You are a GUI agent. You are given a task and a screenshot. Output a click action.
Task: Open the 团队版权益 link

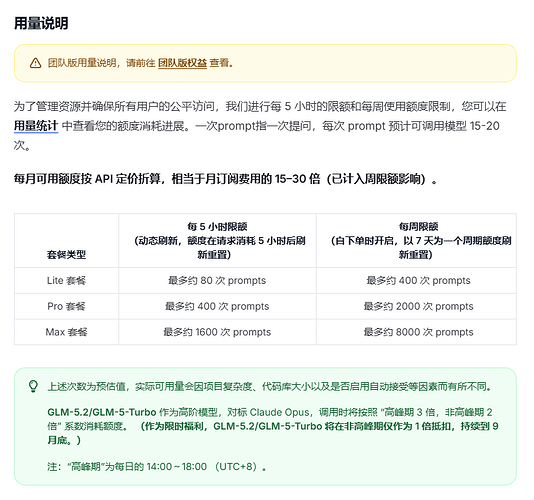pyautogui.click(x=182, y=63)
